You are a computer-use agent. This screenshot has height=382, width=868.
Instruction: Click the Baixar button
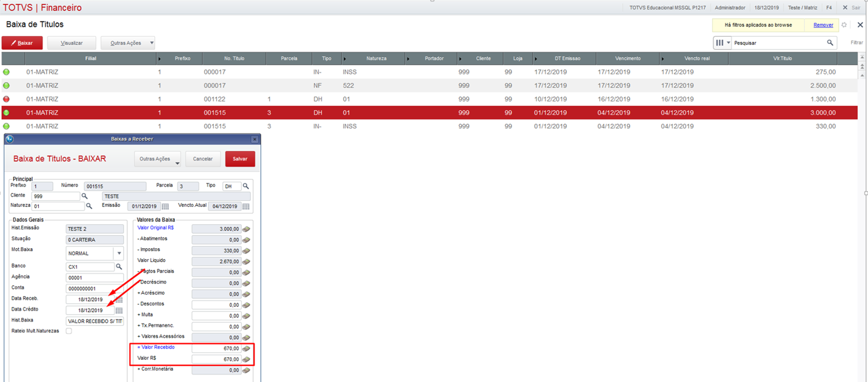point(22,43)
